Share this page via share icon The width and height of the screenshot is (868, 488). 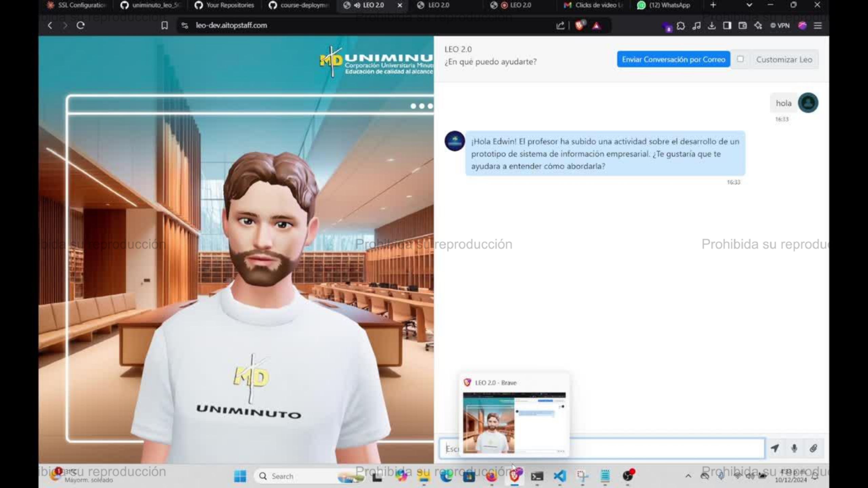click(560, 25)
